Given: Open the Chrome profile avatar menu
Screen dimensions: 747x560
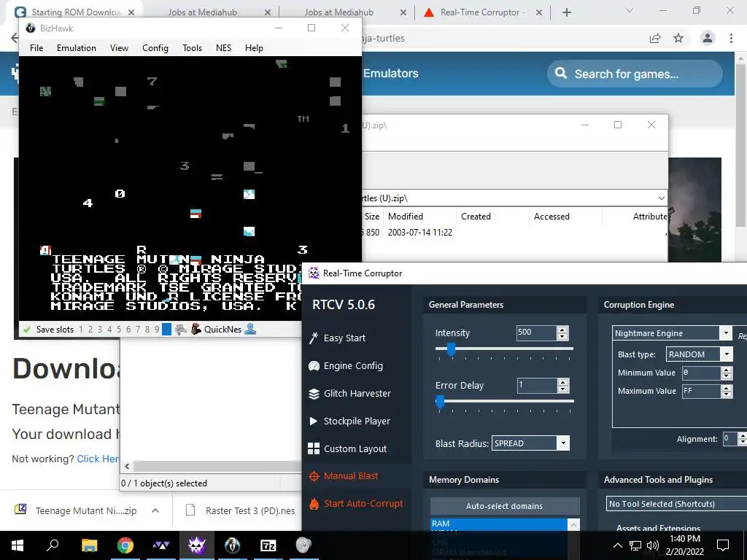Looking at the screenshot, I should [708, 38].
